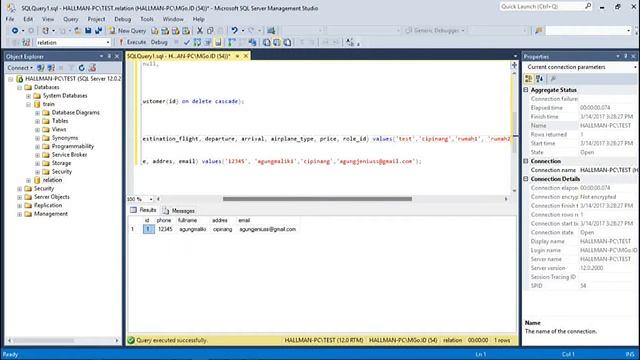Click the Object Explorer Refresh icon

[82, 68]
